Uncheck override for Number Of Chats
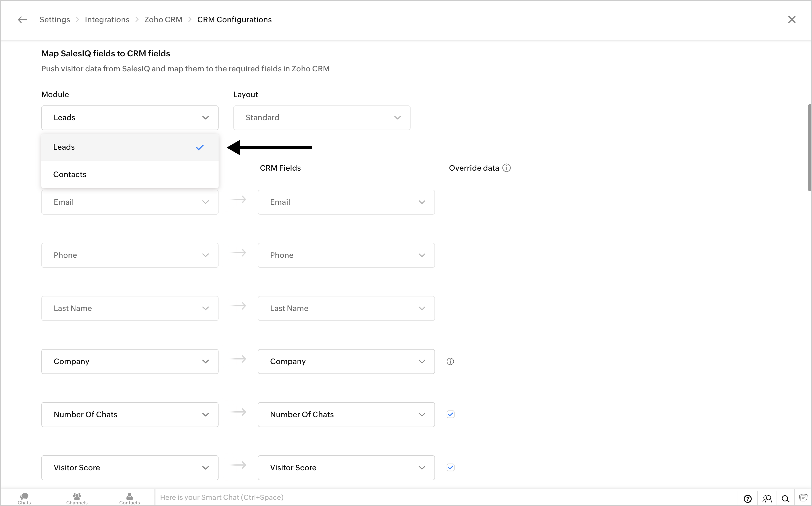812x506 pixels. coord(450,415)
